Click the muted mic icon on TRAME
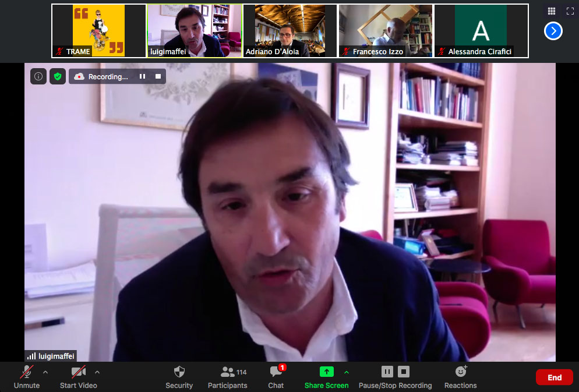 (x=59, y=51)
